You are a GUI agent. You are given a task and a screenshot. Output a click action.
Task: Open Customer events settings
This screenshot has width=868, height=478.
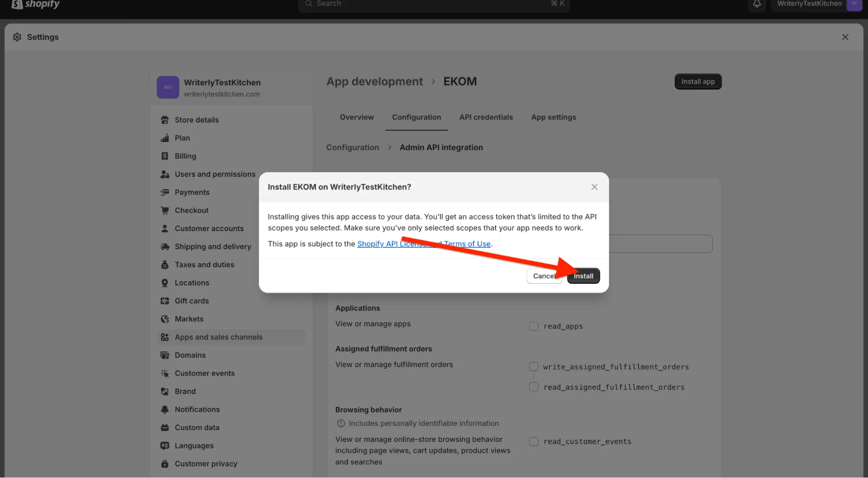tap(231, 373)
